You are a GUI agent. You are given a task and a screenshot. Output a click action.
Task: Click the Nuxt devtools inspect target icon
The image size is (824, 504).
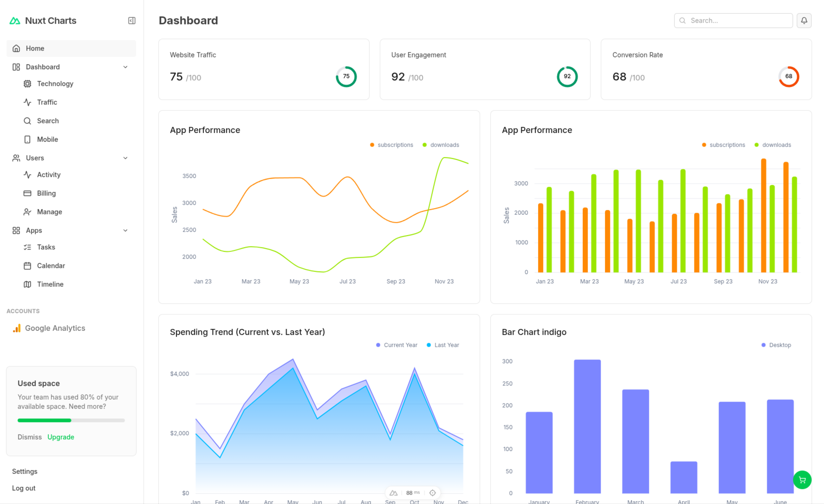coord(432,493)
